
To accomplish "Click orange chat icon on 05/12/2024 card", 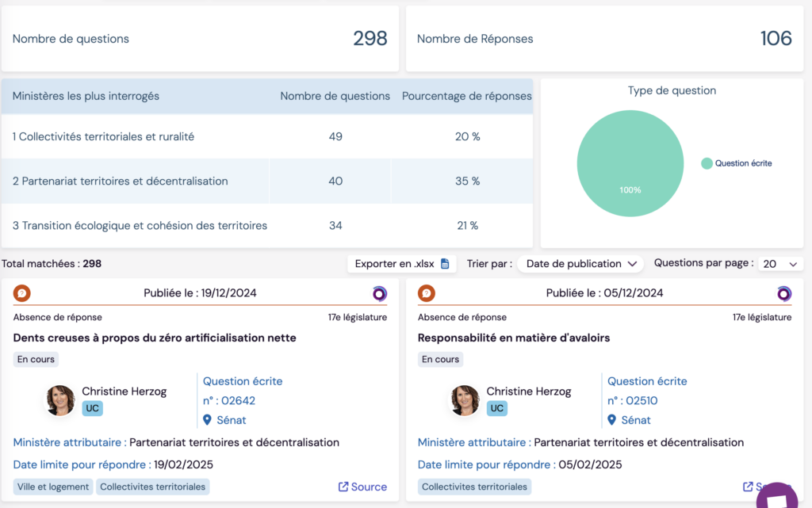I will [427, 293].
